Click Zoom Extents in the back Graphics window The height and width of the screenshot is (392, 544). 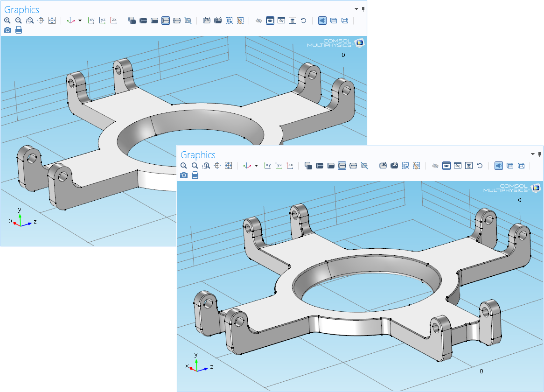pyautogui.click(x=52, y=21)
